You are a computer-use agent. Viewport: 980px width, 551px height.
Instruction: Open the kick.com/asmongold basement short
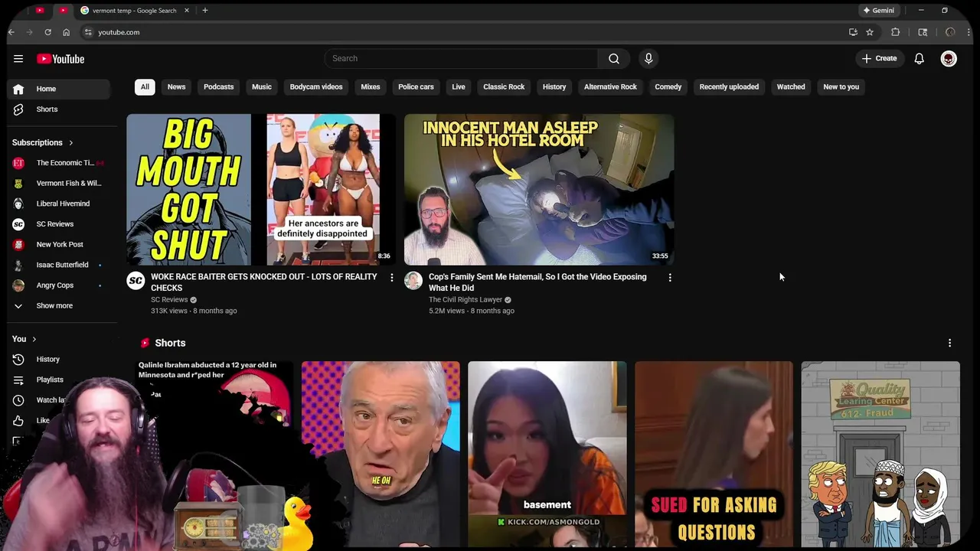pos(547,455)
